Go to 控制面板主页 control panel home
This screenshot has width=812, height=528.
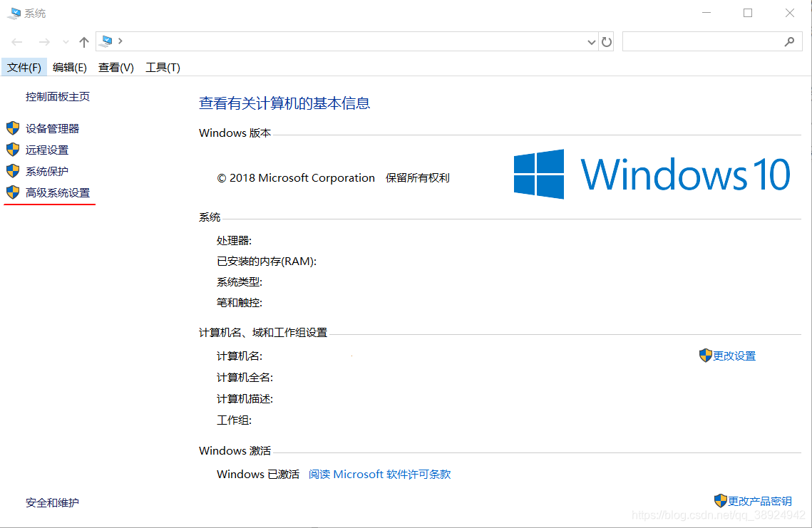(x=58, y=97)
